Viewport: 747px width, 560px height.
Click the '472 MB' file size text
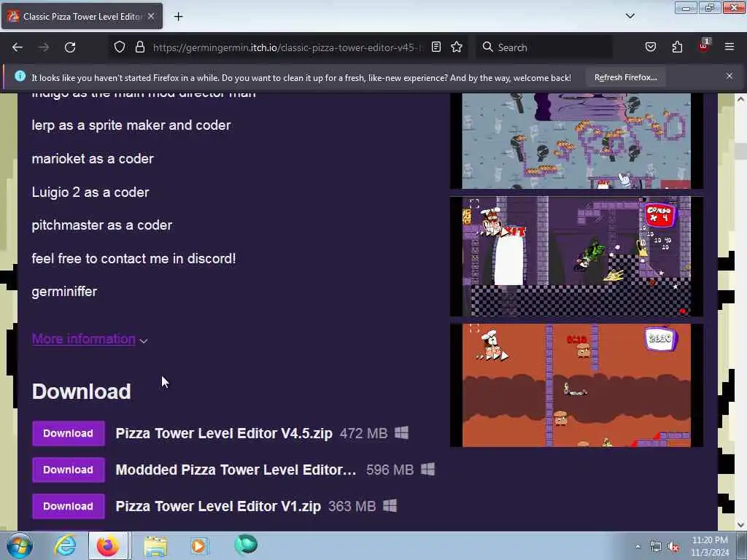pyautogui.click(x=363, y=433)
